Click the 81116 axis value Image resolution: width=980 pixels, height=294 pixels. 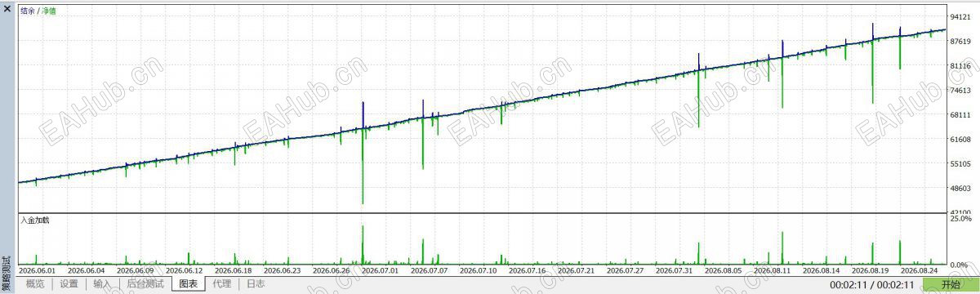[x=960, y=65]
